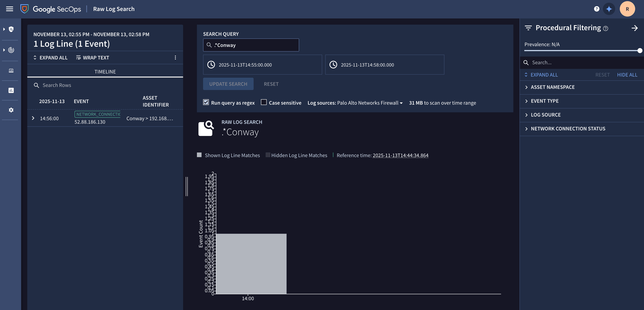
Task: Select the Detections sidebar icon
Action: 11,50
